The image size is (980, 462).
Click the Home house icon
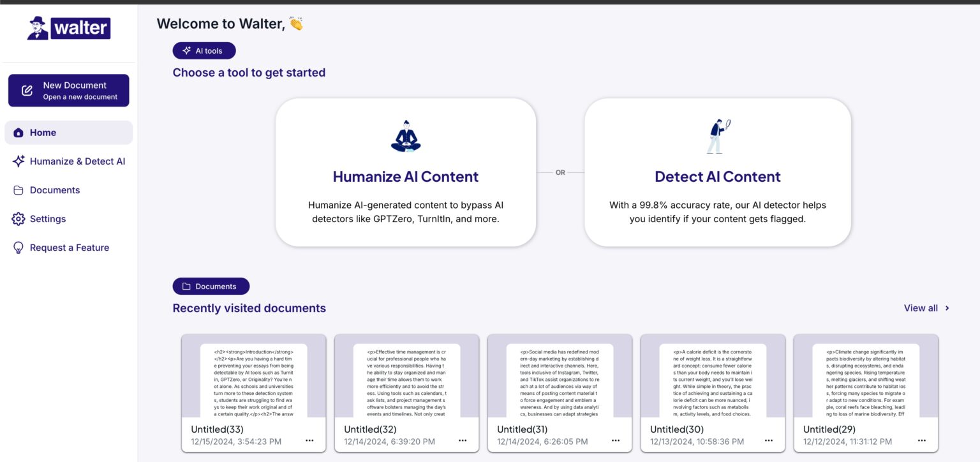pos(19,133)
